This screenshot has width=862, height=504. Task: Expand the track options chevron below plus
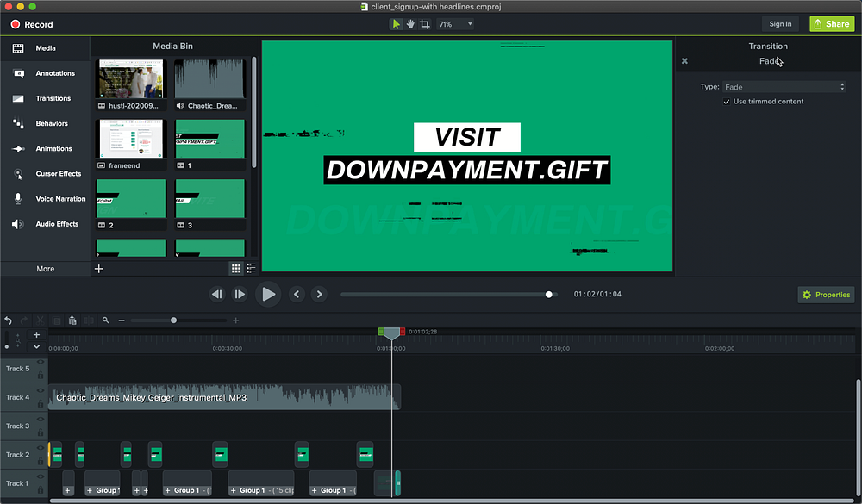coord(36,346)
